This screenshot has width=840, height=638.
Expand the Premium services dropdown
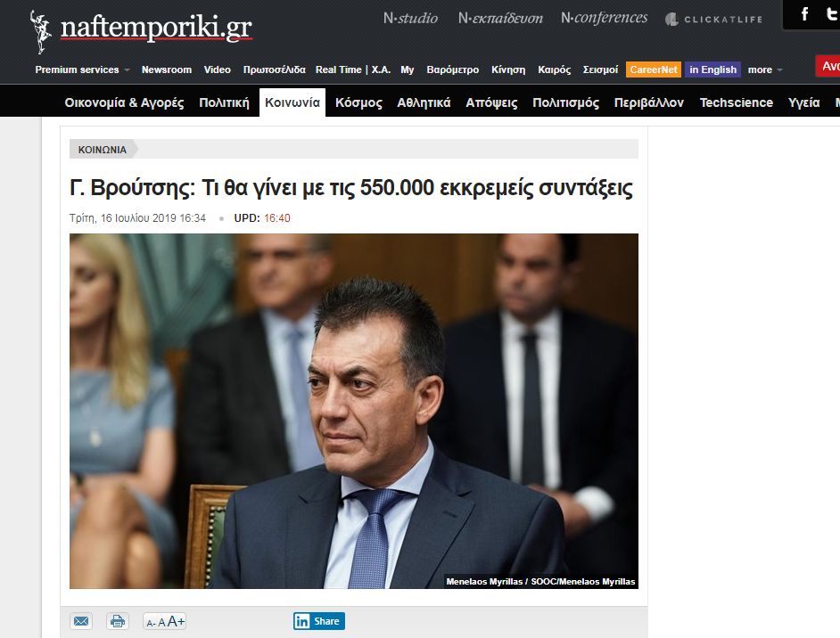click(82, 70)
